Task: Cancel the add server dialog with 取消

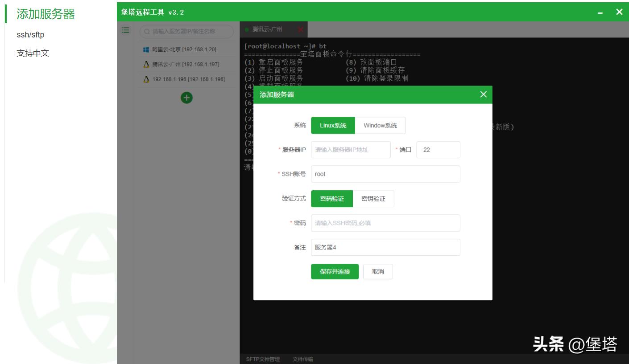Action: pyautogui.click(x=378, y=271)
